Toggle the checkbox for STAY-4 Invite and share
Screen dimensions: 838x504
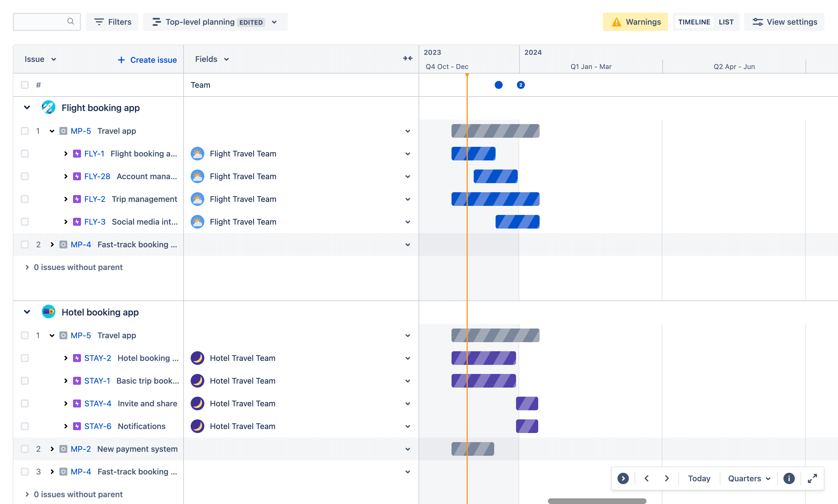click(24, 403)
